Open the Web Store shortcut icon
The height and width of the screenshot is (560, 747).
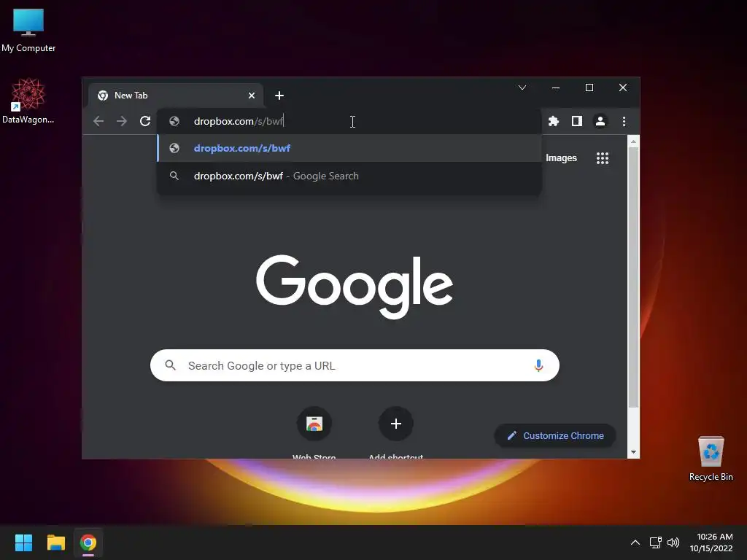click(x=314, y=424)
